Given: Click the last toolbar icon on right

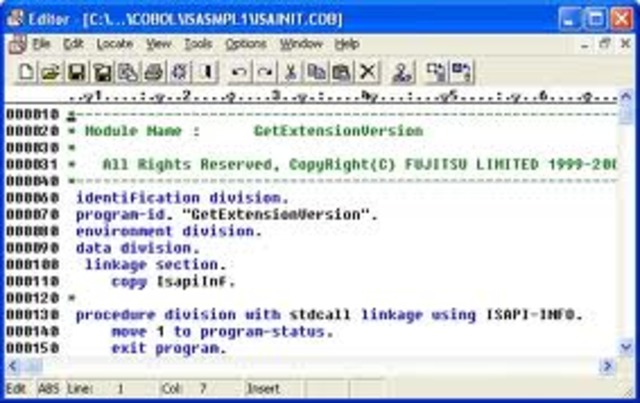Looking at the screenshot, I should point(462,73).
